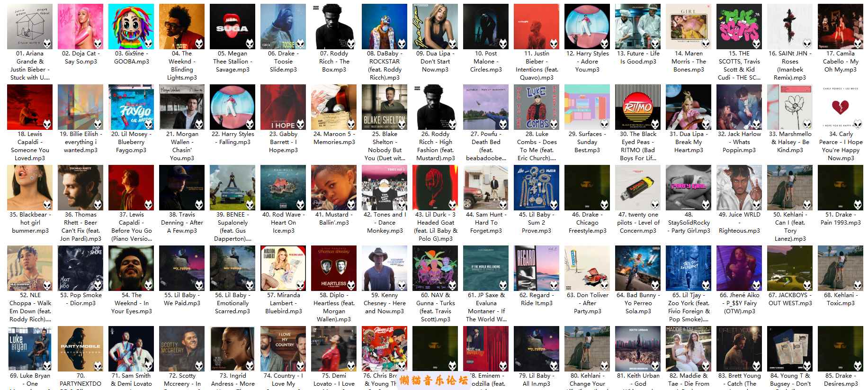Select the Surfaces Sunday Best file icon
The width and height of the screenshot is (868, 390).
coord(587,107)
